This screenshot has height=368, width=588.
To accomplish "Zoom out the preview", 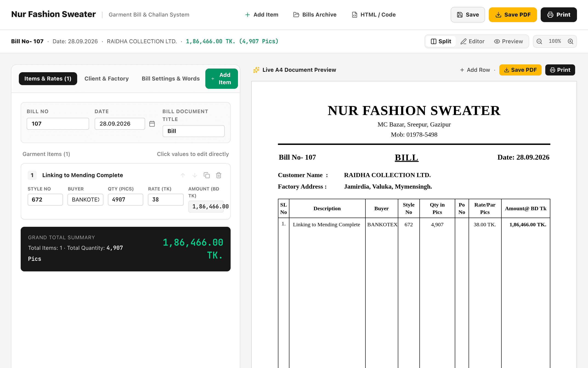I will click(539, 41).
